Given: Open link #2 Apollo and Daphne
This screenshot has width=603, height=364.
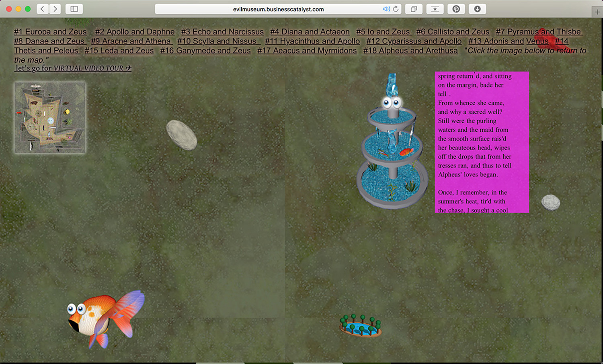Looking at the screenshot, I should pos(135,32).
